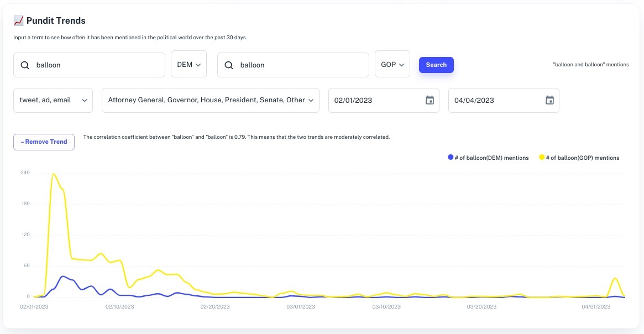644x334 pixels.
Task: Click the Pundit Trends heading
Action: 56,20
